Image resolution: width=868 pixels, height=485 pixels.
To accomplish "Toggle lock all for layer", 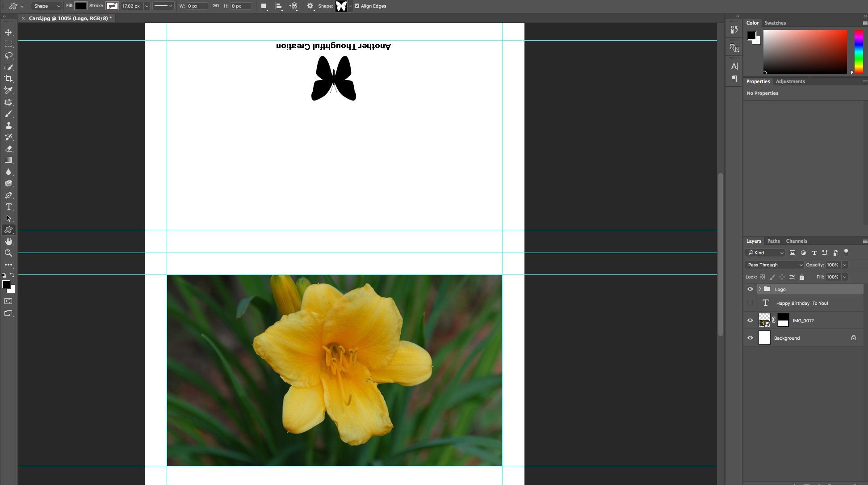I will 802,277.
